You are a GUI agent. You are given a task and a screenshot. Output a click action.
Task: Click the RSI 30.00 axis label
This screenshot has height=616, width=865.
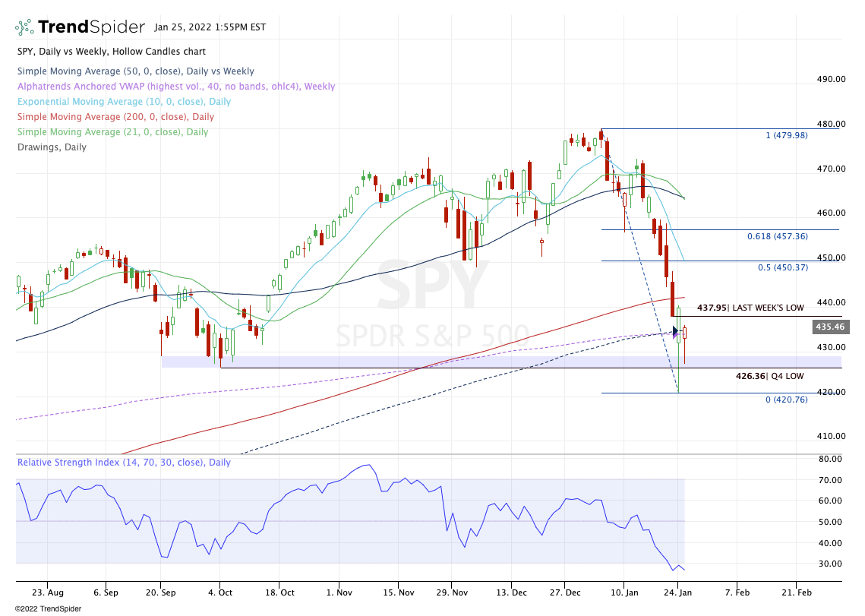click(x=830, y=564)
